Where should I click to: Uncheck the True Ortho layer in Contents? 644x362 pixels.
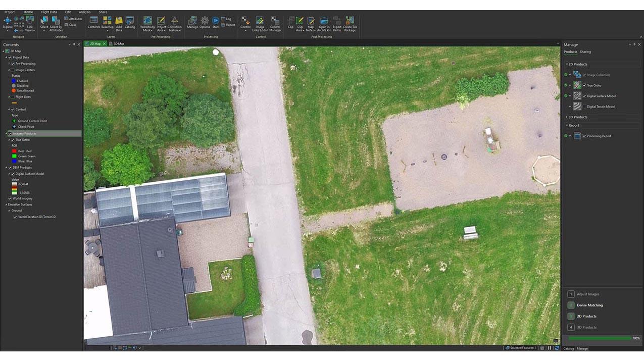[x=13, y=140]
